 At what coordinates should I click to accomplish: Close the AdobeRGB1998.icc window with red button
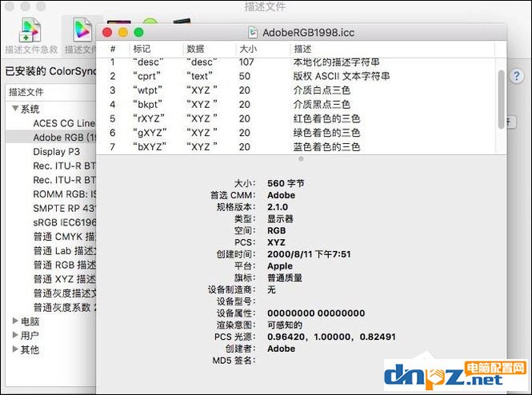coord(107,32)
